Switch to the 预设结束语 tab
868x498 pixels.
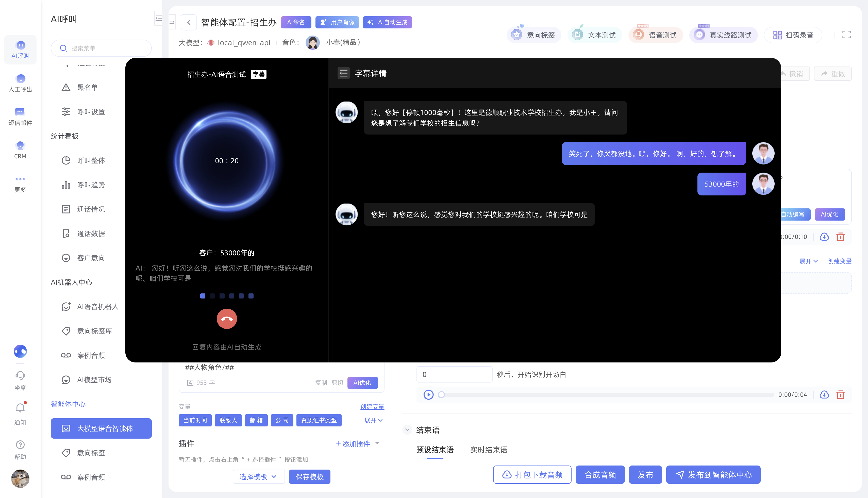pyautogui.click(x=435, y=450)
